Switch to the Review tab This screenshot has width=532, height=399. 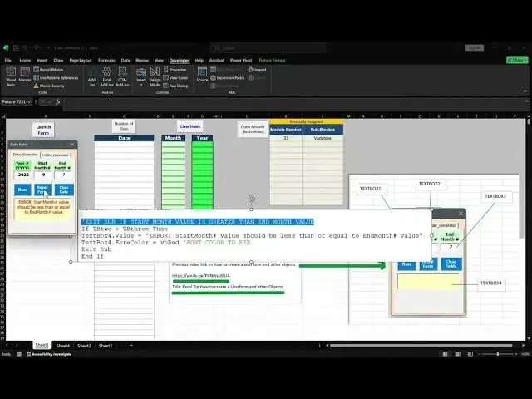tap(142, 61)
